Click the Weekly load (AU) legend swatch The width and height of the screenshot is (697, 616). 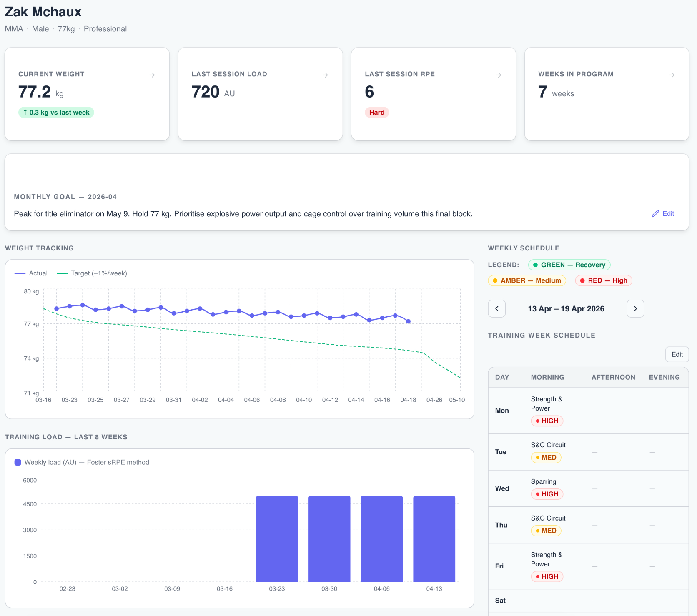pyautogui.click(x=18, y=462)
